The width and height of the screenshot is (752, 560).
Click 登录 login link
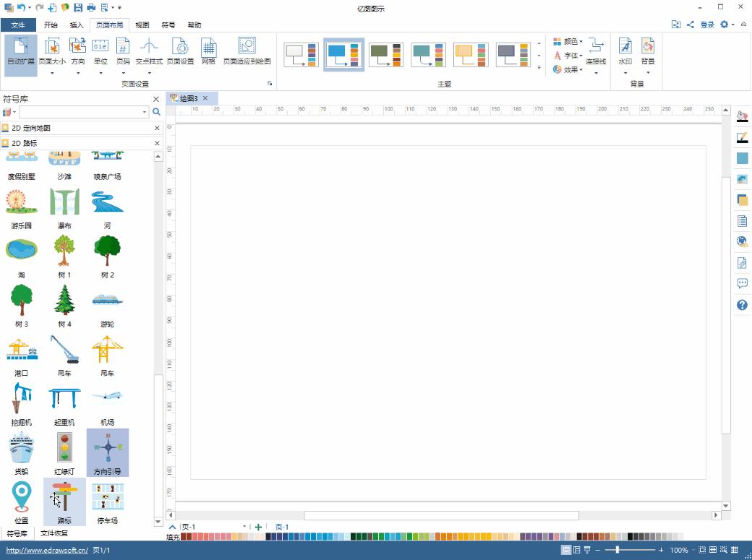(707, 25)
